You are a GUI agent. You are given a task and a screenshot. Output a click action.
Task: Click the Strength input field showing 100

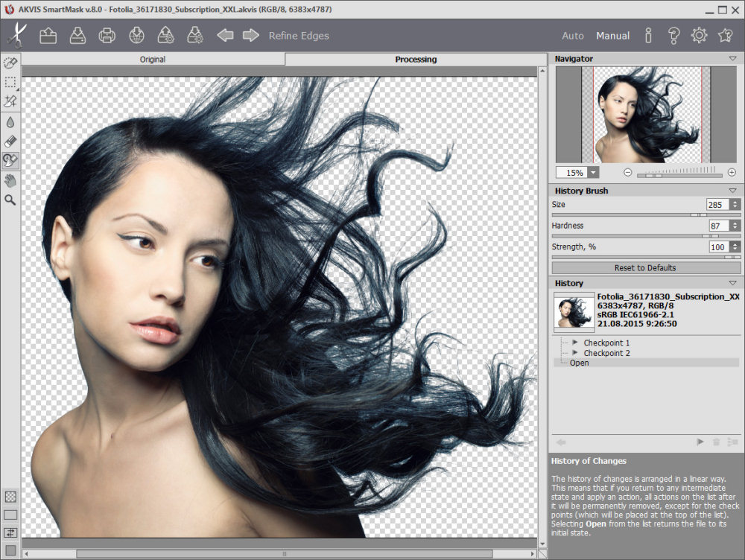[x=718, y=246]
